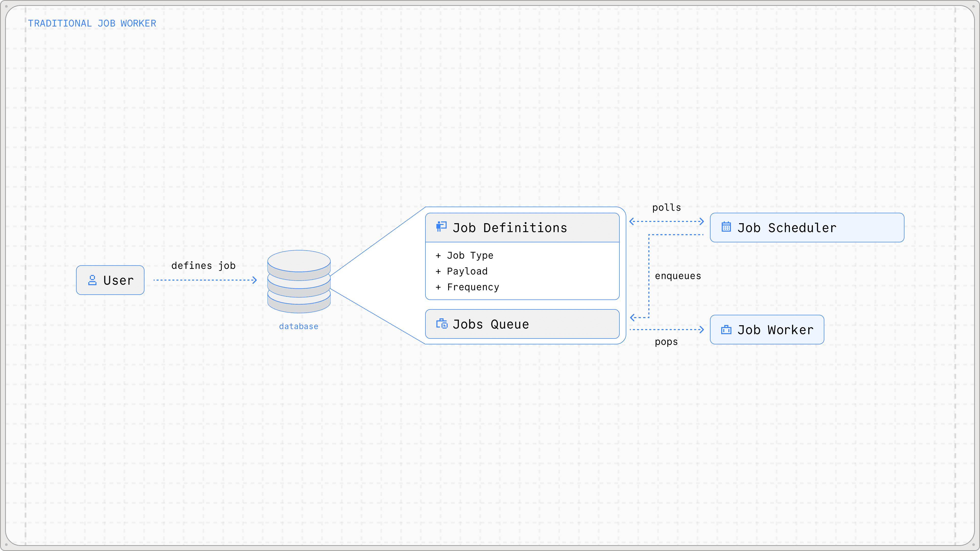
Task: Click the defines job arrowhead
Action: (x=254, y=280)
